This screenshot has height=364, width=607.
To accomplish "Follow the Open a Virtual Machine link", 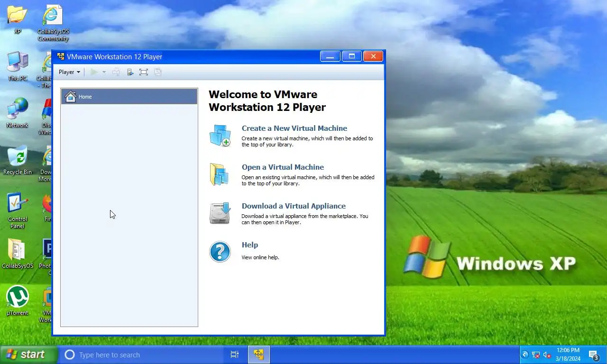I will [x=283, y=167].
